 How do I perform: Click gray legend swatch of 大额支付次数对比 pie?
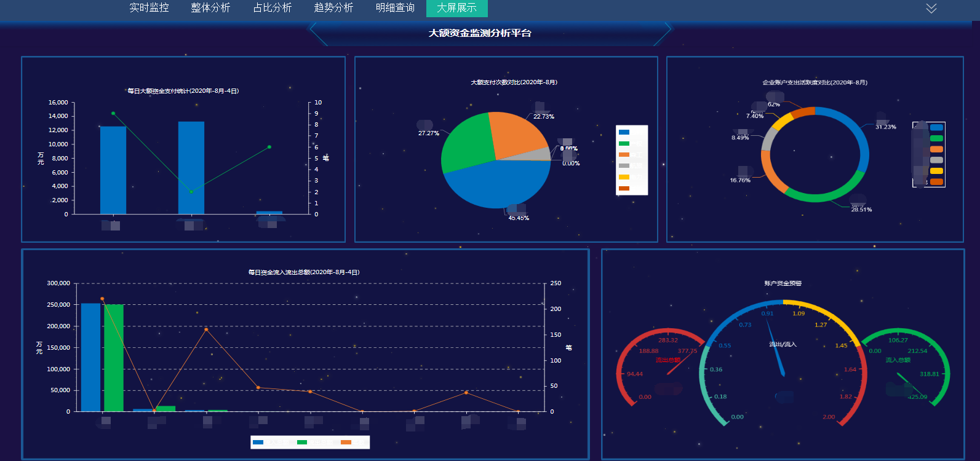[624, 166]
